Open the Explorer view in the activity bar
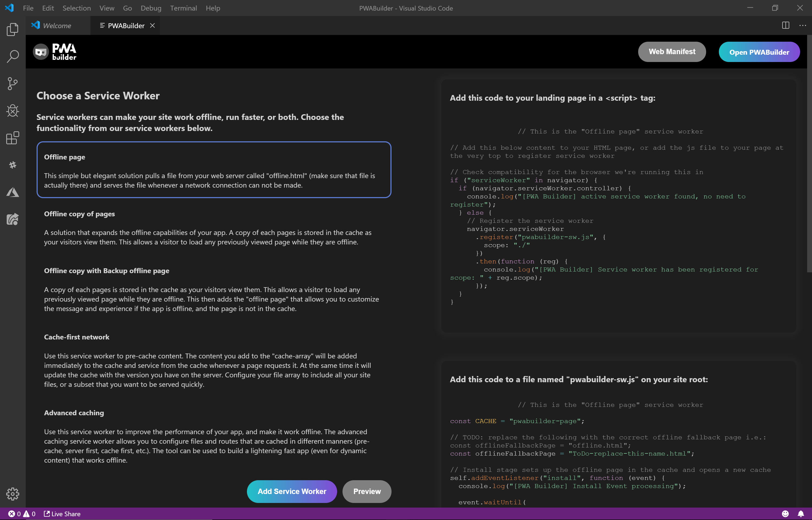 point(12,30)
